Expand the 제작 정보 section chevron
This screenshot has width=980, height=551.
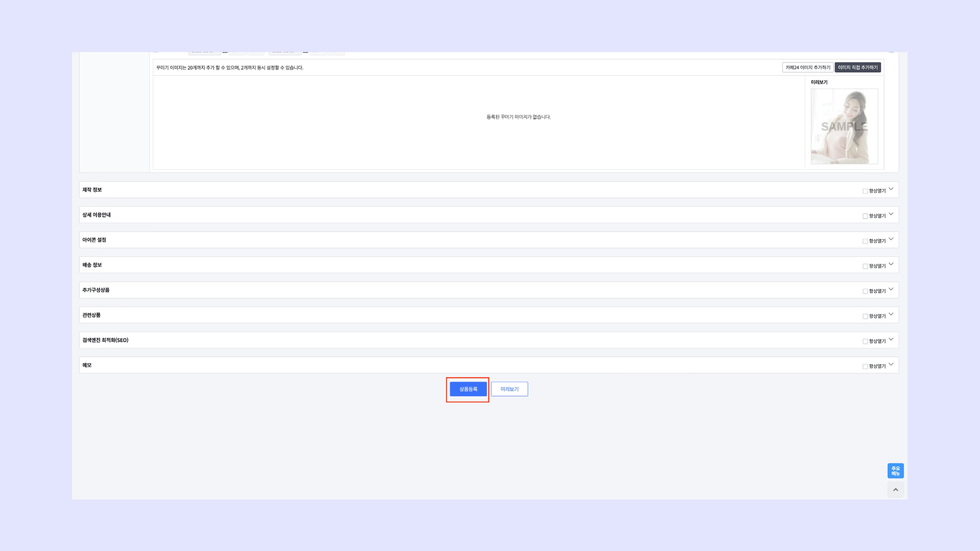[x=891, y=189]
